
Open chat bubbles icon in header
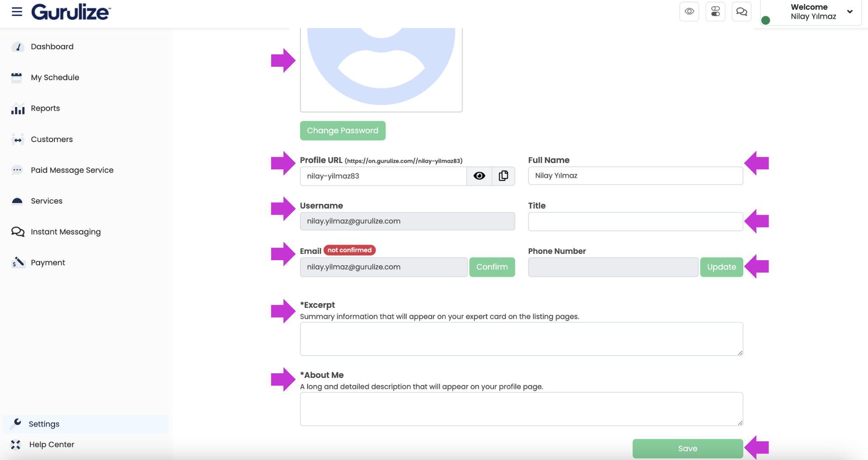(741, 11)
